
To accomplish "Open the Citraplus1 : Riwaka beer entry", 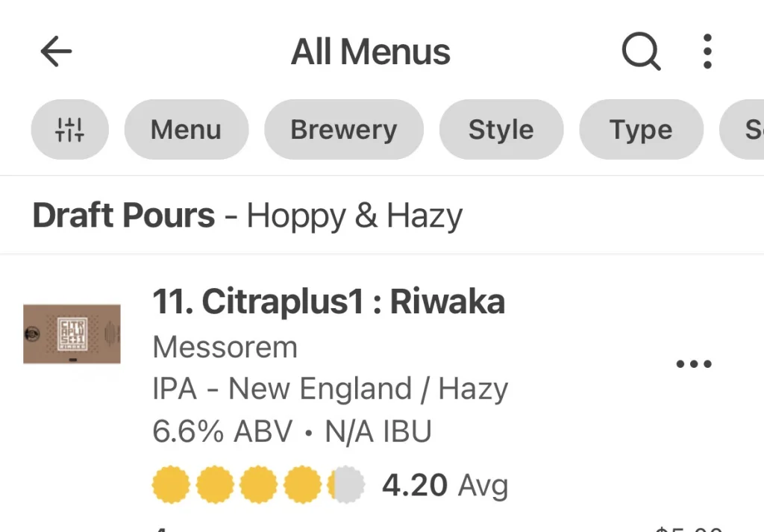I will (x=329, y=302).
